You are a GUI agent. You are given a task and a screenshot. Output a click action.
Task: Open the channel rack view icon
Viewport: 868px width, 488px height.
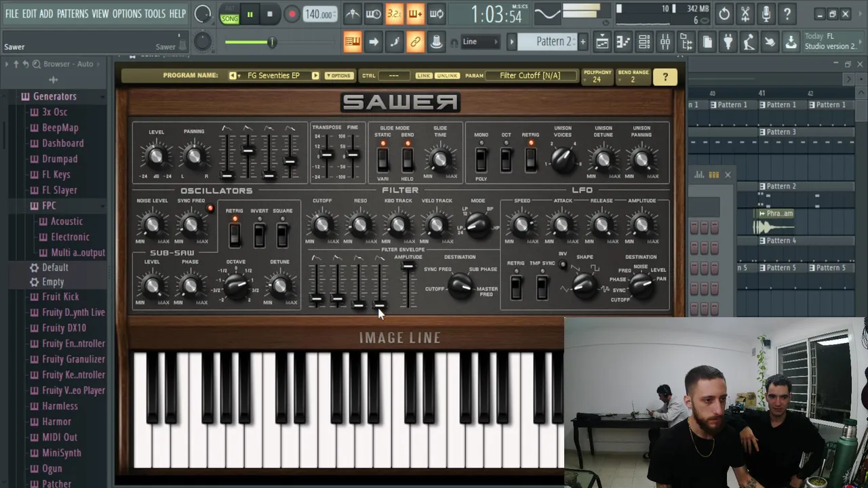point(644,42)
